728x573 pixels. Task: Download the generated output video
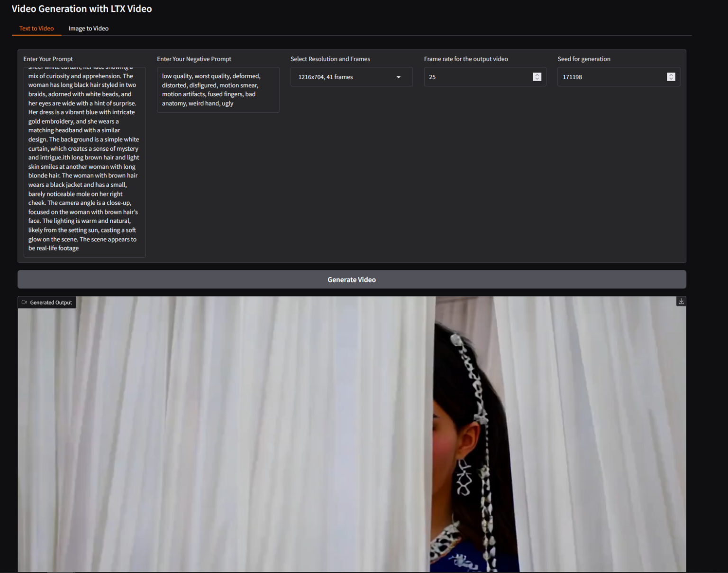[x=681, y=301]
